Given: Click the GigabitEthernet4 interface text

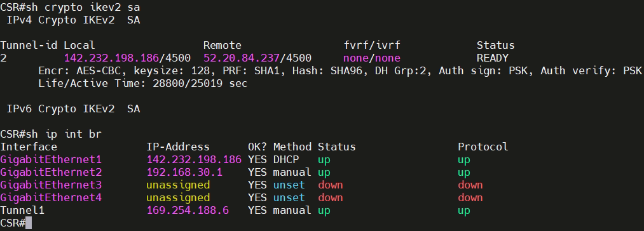Looking at the screenshot, I should 51,198.
